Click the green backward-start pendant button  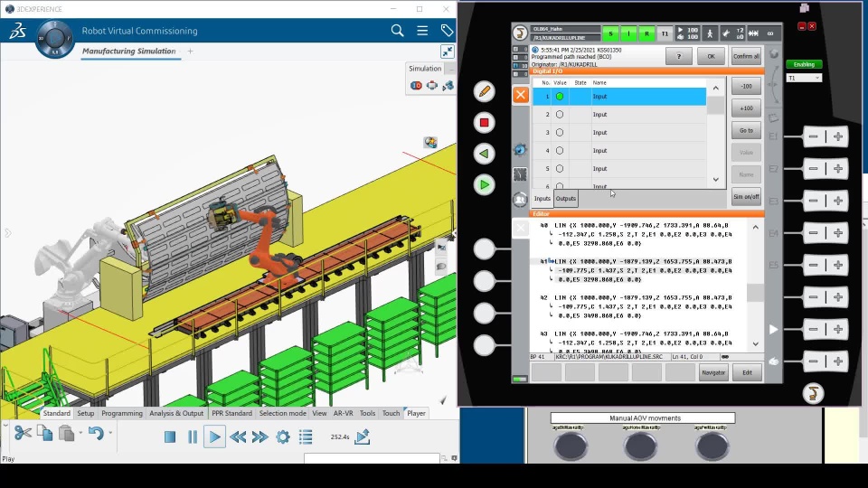(x=485, y=154)
